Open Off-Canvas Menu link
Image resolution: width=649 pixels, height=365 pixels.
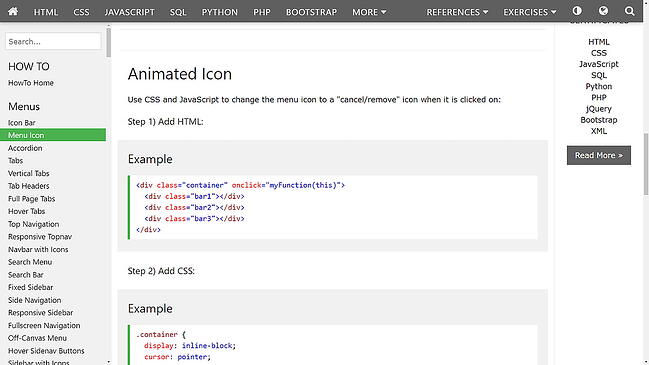37,338
